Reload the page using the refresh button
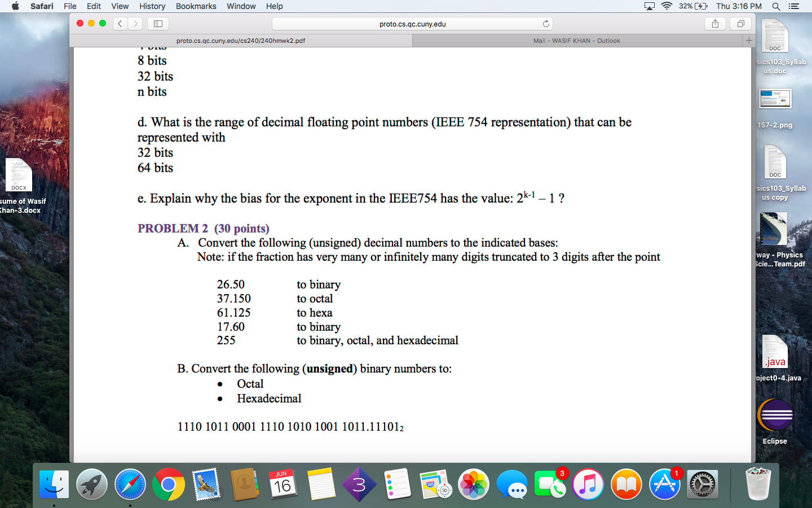812x508 pixels. [x=545, y=24]
